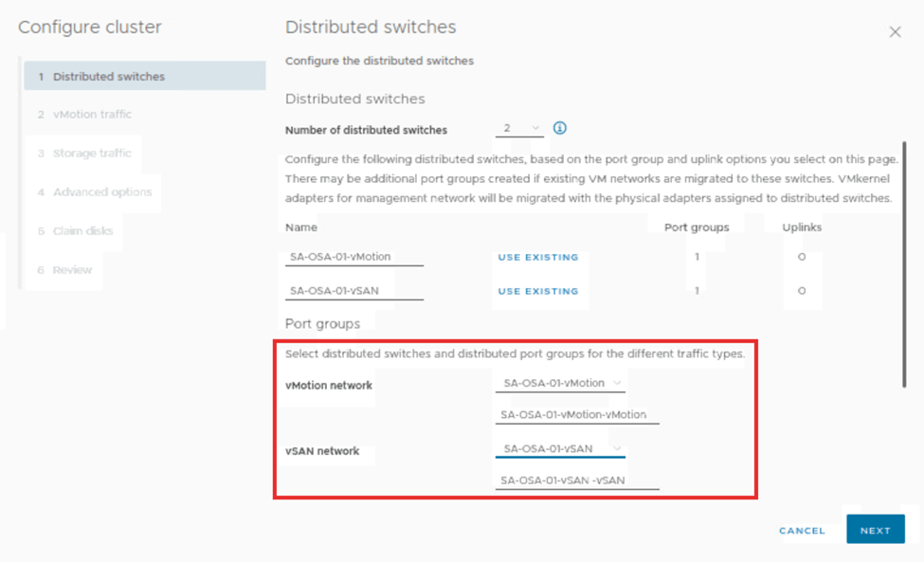Click Use Existing for SA-OSA-01-vSAN switch
Image resolution: width=924 pixels, height=562 pixels.
537,291
